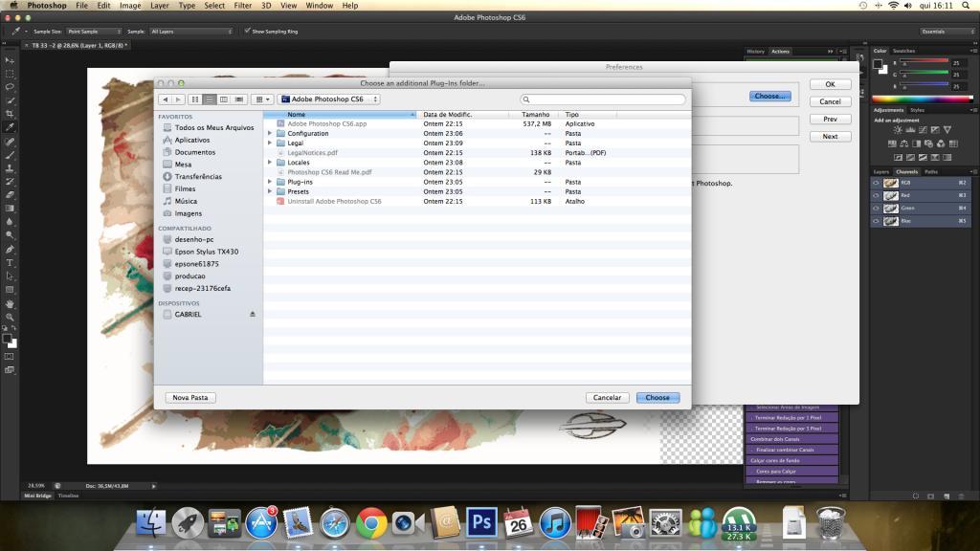980x551 pixels.
Task: Expand the Configuration folder
Action: coord(270,133)
